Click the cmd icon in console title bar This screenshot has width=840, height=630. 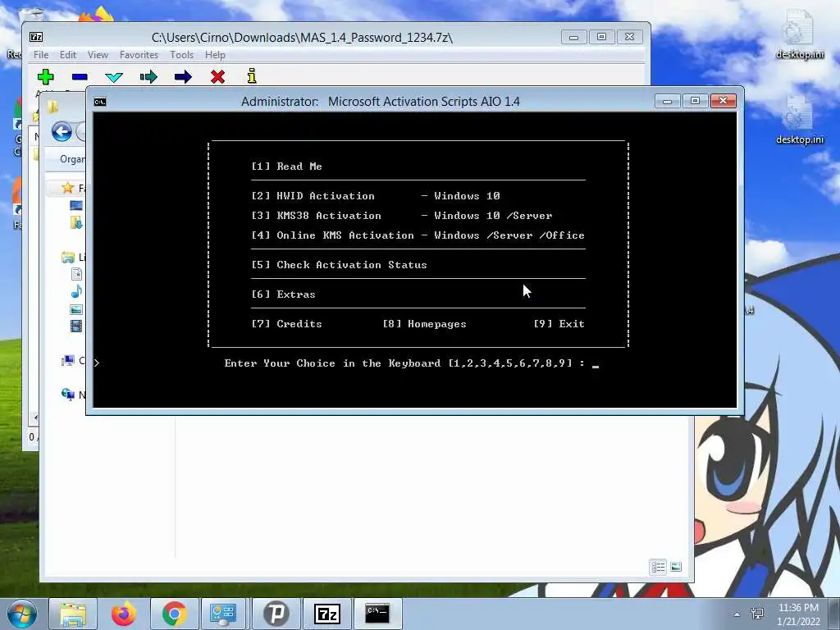click(99, 102)
